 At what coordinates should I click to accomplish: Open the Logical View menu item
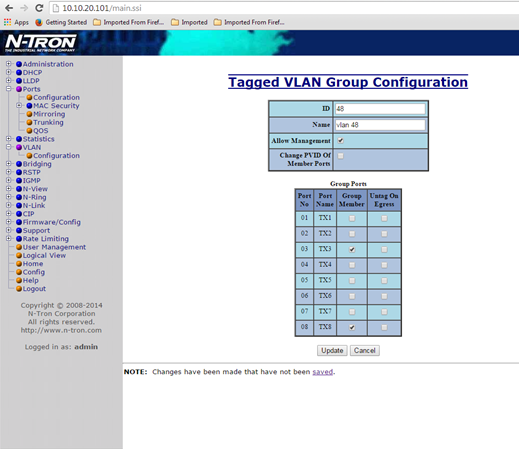coord(44,255)
